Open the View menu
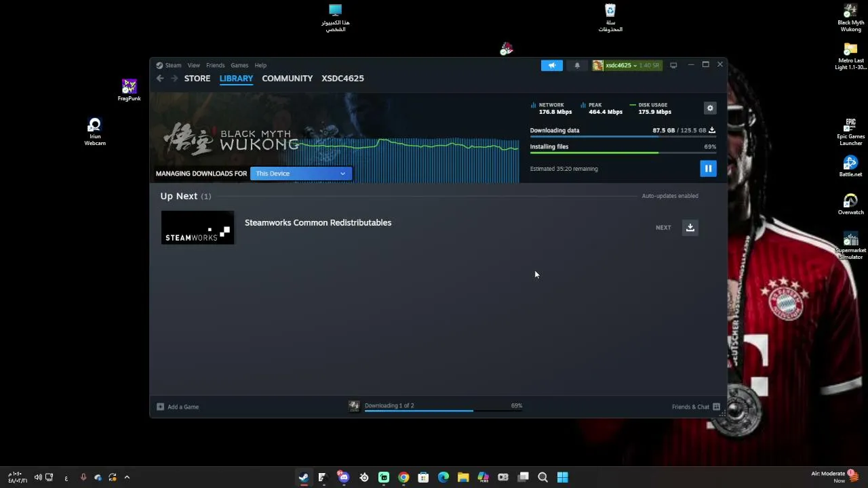 tap(193, 65)
